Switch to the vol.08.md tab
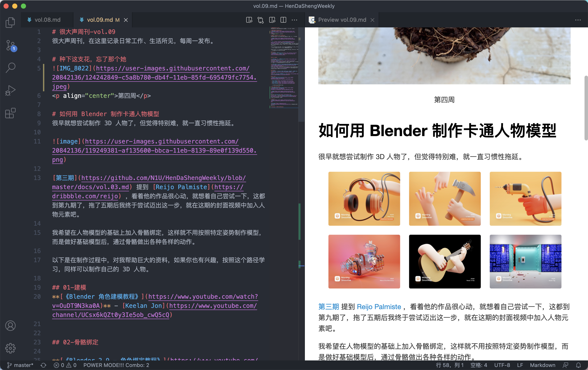 point(47,20)
